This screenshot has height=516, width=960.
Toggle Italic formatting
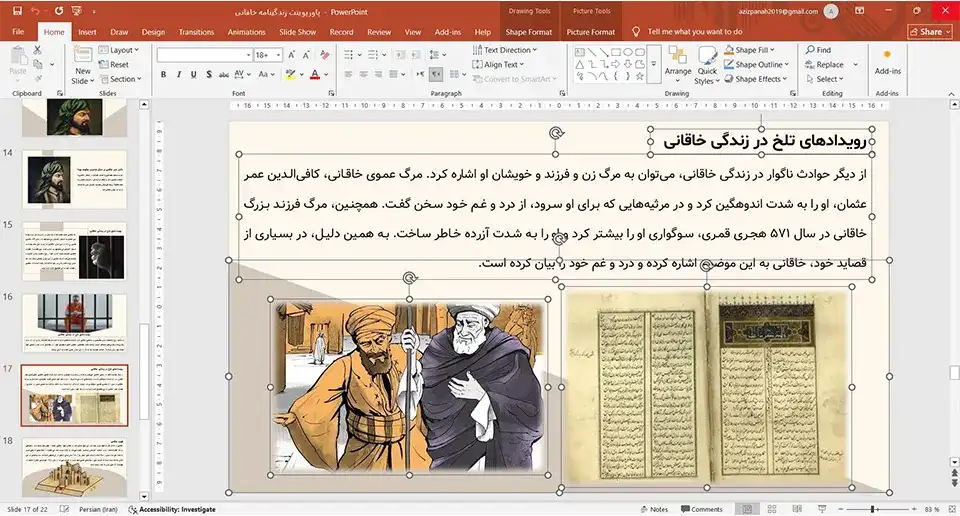click(178, 74)
